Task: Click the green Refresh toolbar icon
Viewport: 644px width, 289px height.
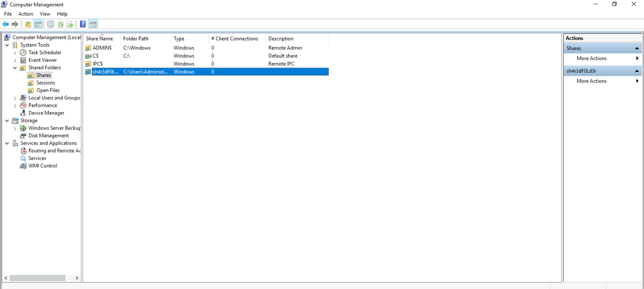Action: coord(60,24)
